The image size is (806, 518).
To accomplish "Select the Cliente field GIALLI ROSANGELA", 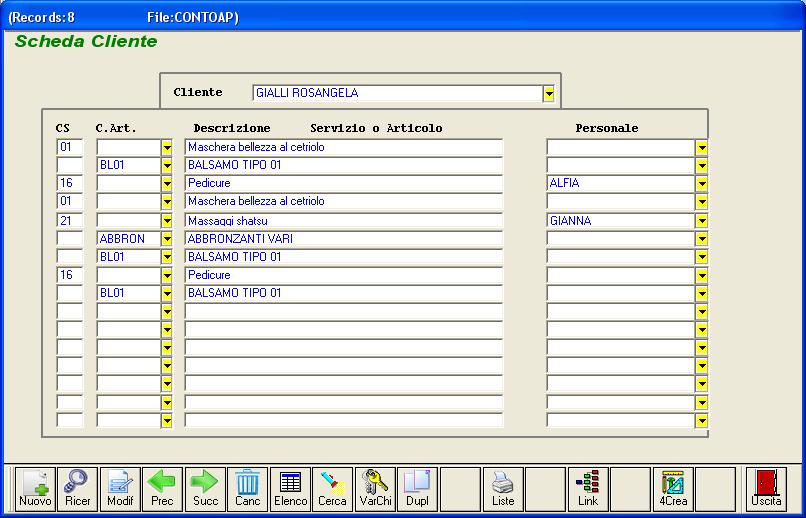I will 398,94.
